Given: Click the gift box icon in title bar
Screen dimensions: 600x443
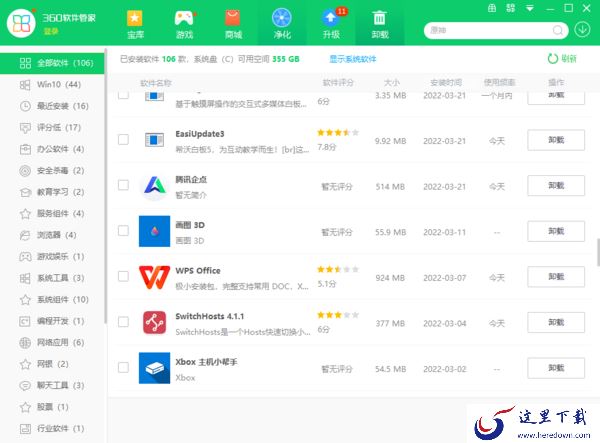Looking at the screenshot, I should [492, 8].
